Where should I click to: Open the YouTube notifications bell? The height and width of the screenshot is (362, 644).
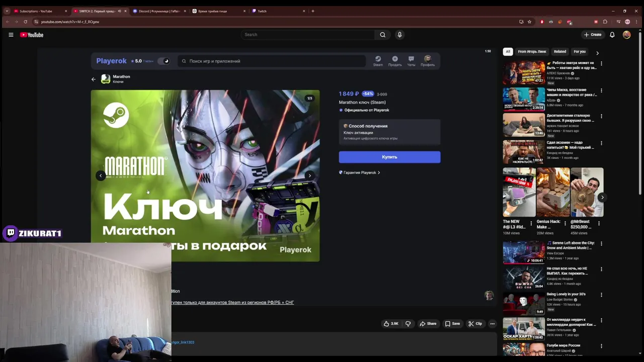click(x=612, y=35)
